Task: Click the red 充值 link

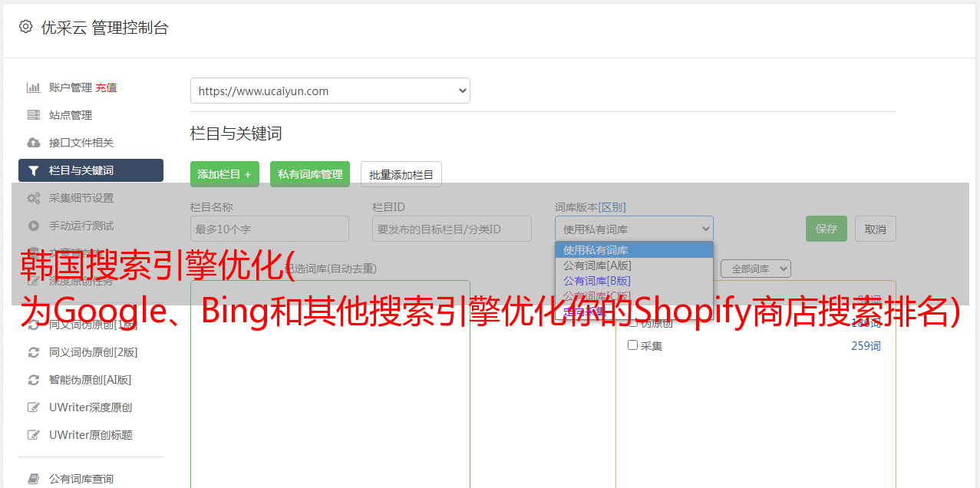Action: (106, 87)
